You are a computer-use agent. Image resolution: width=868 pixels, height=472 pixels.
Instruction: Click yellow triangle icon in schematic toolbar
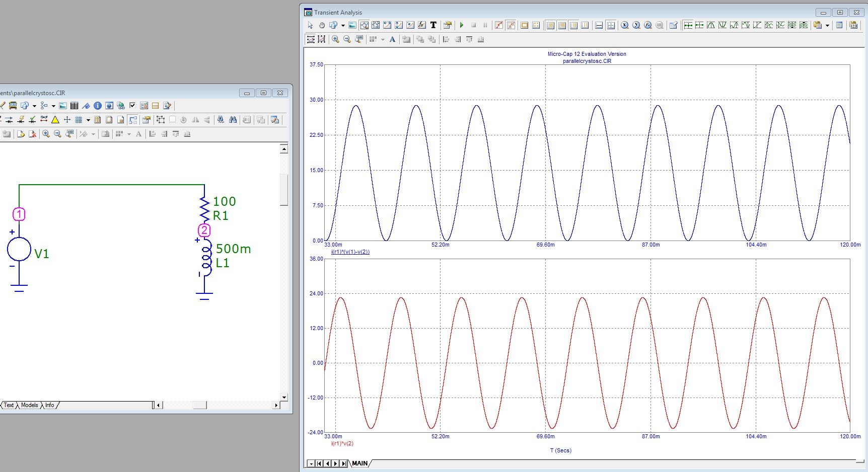tap(55, 120)
